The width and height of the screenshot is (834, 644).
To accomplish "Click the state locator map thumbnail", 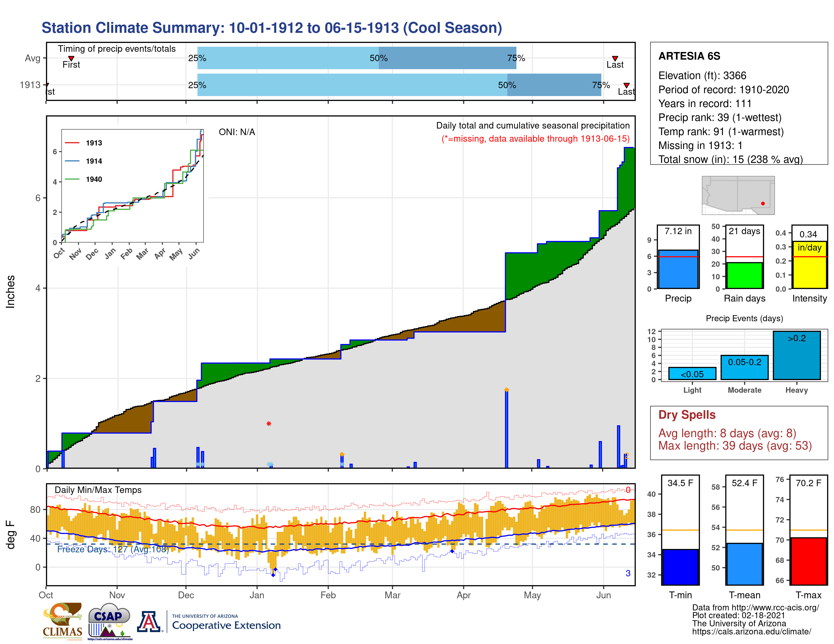I will [738, 195].
